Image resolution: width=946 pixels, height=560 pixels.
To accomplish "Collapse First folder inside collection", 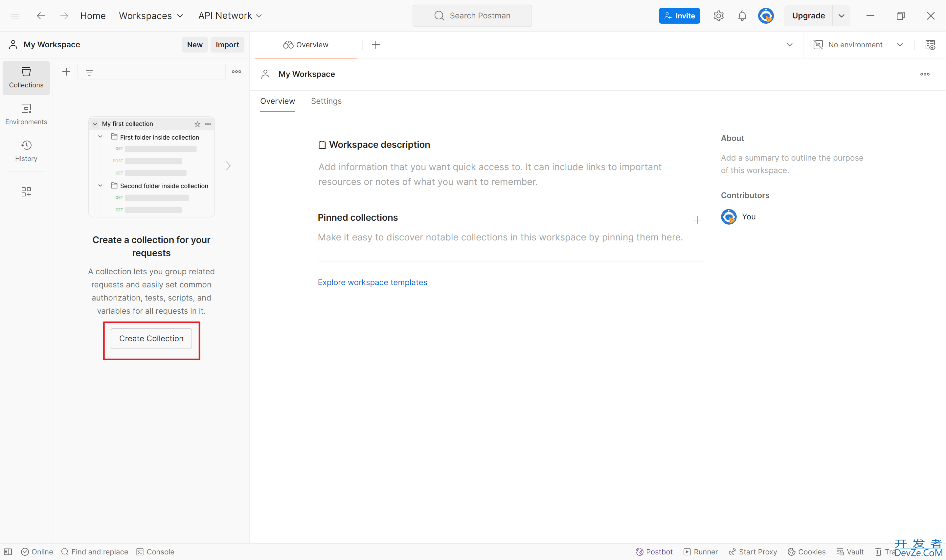I will (101, 137).
